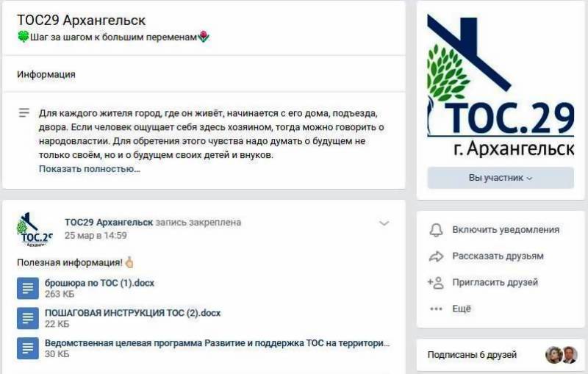Click the брошюра по ТОС document icon
The width and height of the screenshot is (588, 374).
[x=28, y=288]
